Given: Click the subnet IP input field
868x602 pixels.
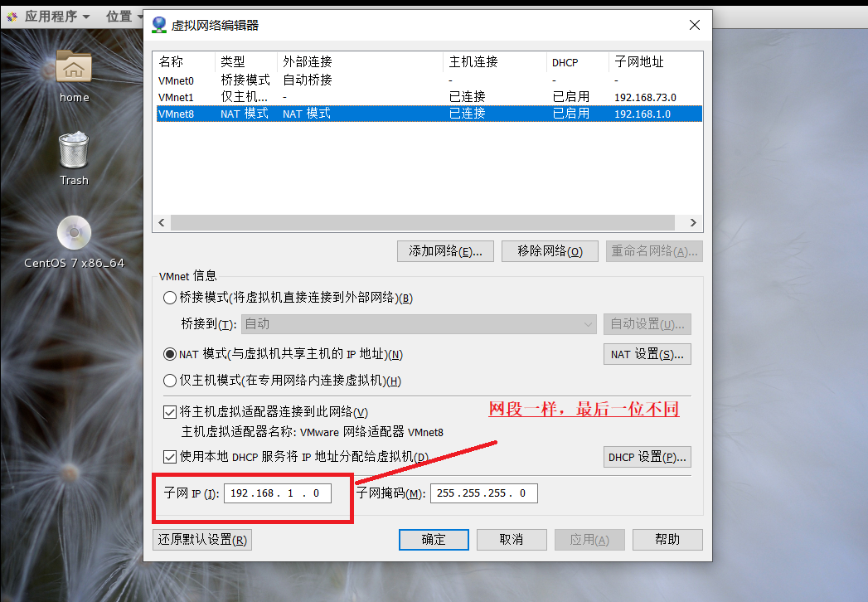Looking at the screenshot, I should click(x=278, y=493).
